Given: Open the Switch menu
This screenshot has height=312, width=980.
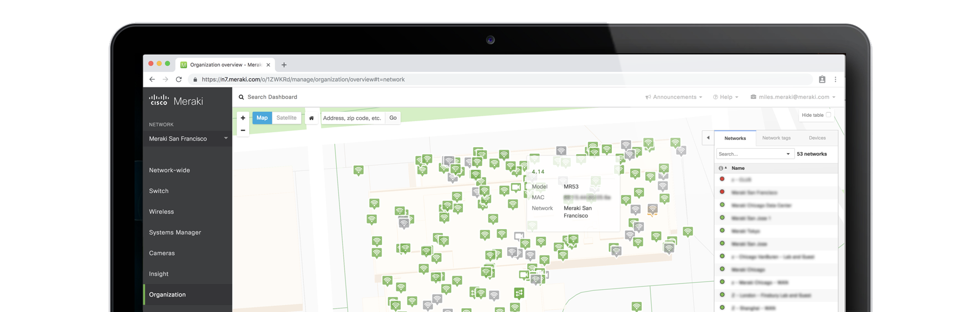Looking at the screenshot, I should pyautogui.click(x=159, y=191).
